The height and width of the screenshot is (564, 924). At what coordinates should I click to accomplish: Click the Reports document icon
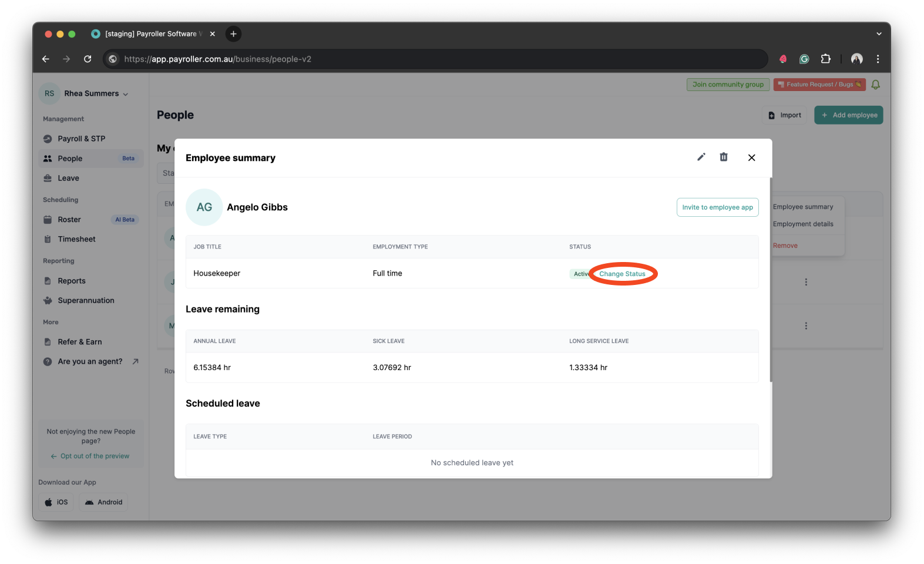(48, 281)
